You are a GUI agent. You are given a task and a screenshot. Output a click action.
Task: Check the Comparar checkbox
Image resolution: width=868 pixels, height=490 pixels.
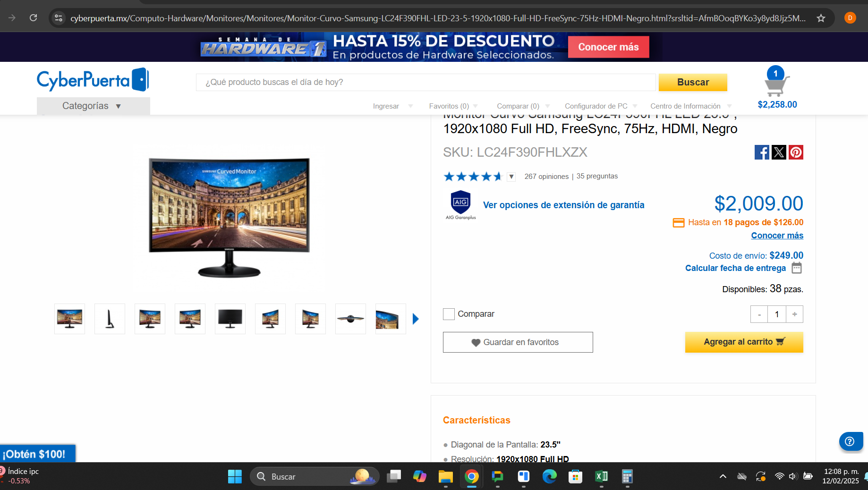pyautogui.click(x=449, y=314)
